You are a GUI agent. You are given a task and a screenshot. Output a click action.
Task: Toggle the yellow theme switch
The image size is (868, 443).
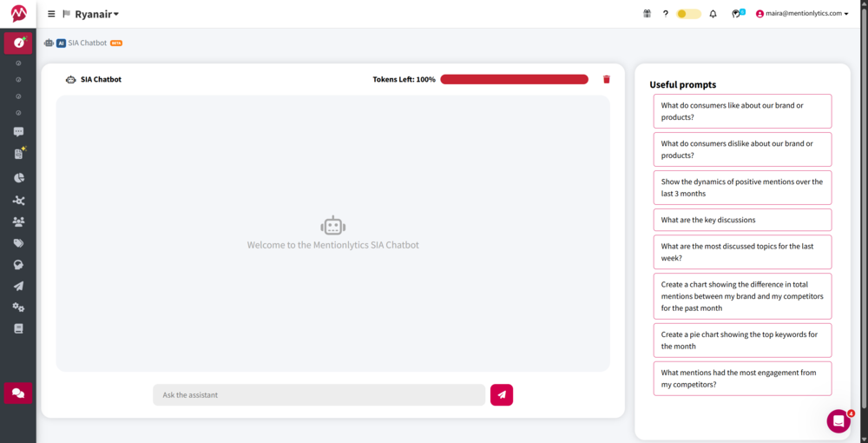[688, 14]
